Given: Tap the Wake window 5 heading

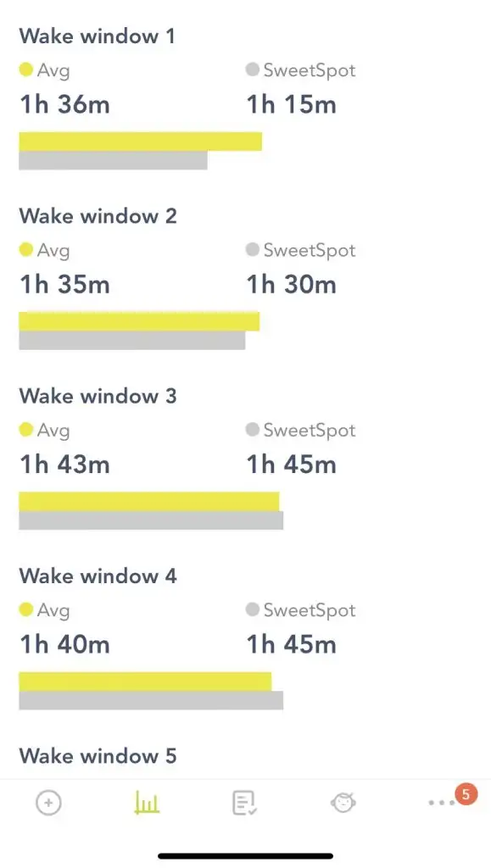Looking at the screenshot, I should 98,755.
